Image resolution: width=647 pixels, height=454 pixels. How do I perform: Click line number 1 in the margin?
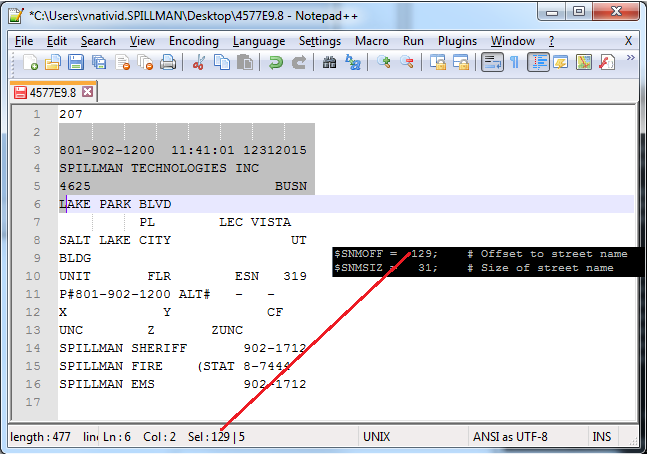tap(37, 114)
